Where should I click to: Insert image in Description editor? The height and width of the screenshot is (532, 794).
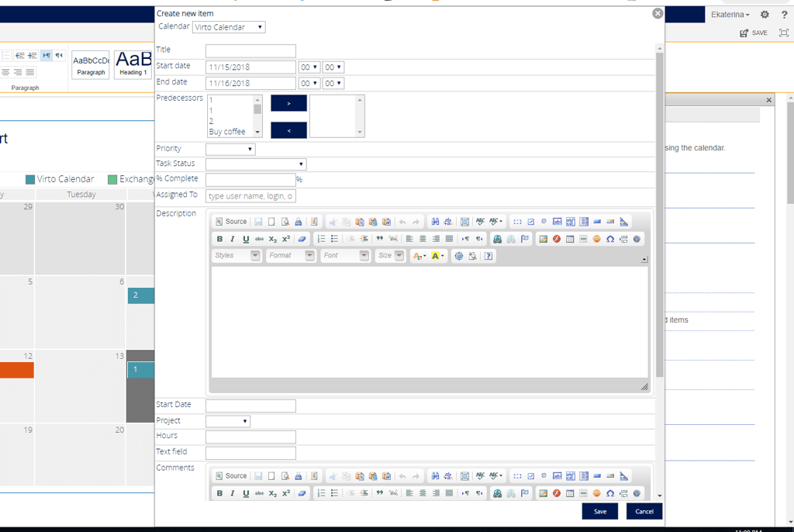tap(544, 239)
